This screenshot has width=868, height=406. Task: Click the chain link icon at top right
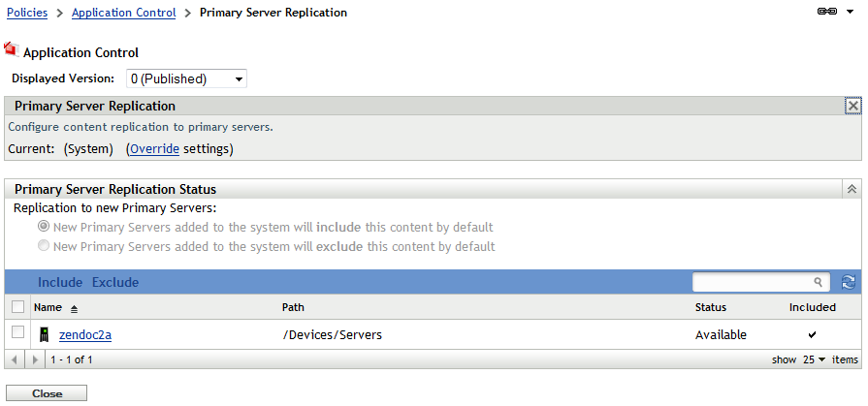(x=827, y=13)
